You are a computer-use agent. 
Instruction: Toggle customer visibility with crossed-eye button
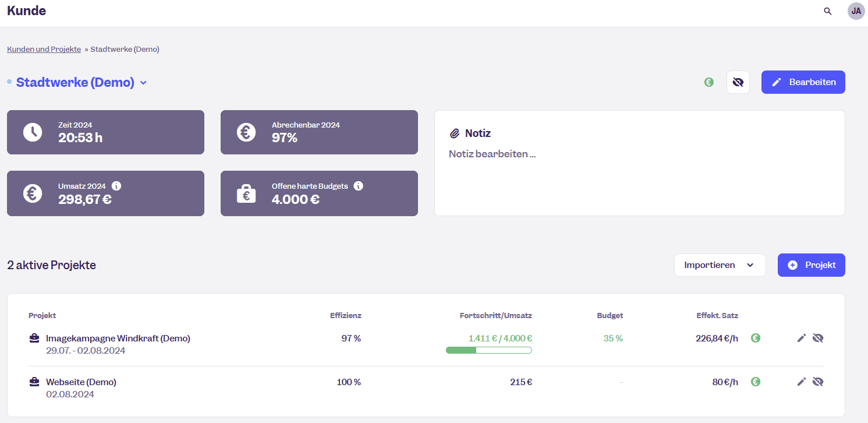point(738,82)
